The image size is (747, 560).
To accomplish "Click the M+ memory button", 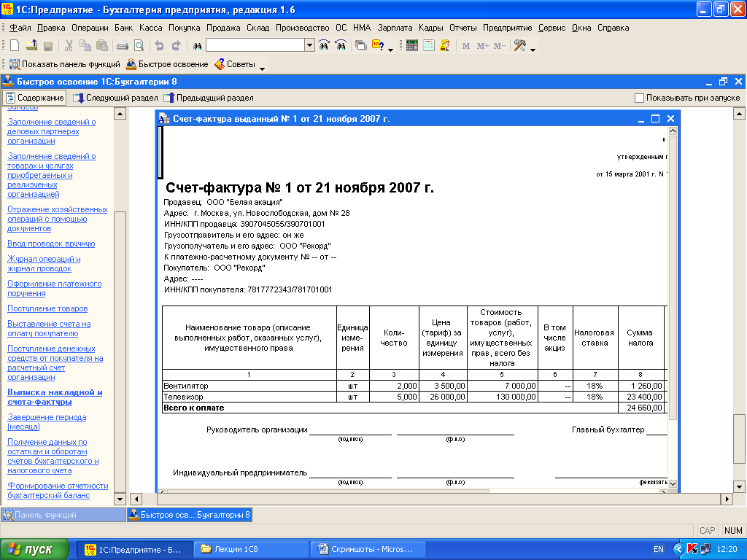I will (483, 46).
